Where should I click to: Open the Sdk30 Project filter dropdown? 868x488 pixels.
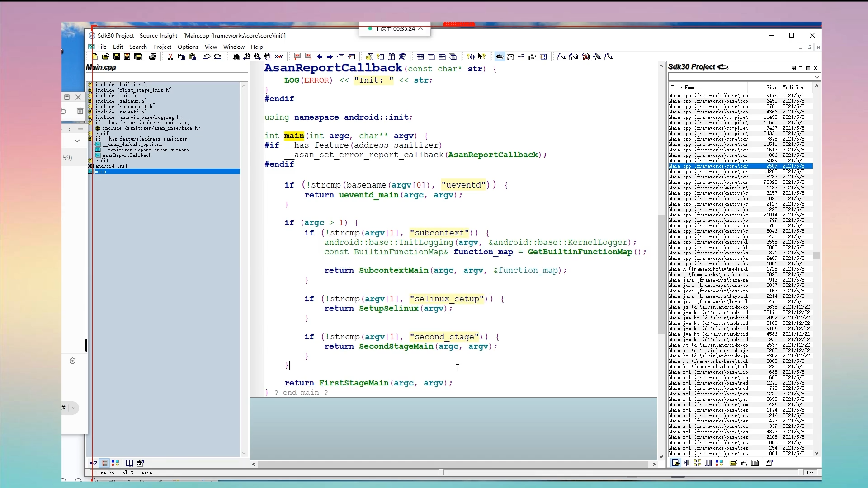click(816, 77)
